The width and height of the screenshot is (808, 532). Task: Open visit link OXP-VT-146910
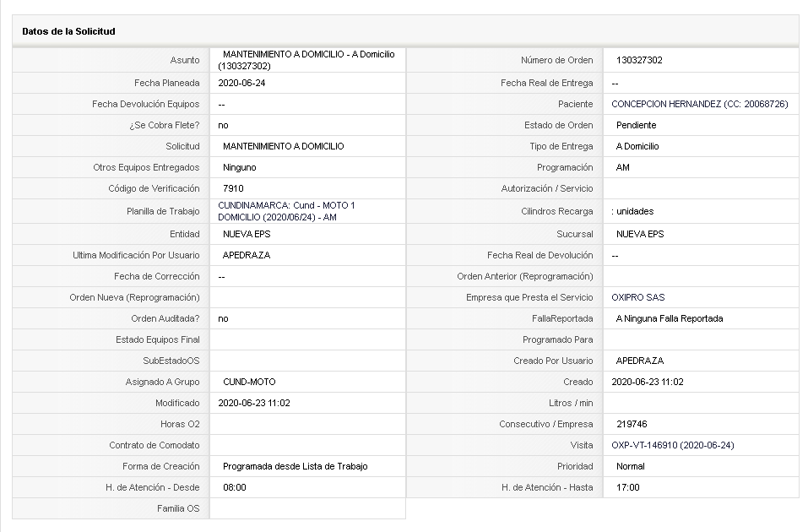[672, 445]
